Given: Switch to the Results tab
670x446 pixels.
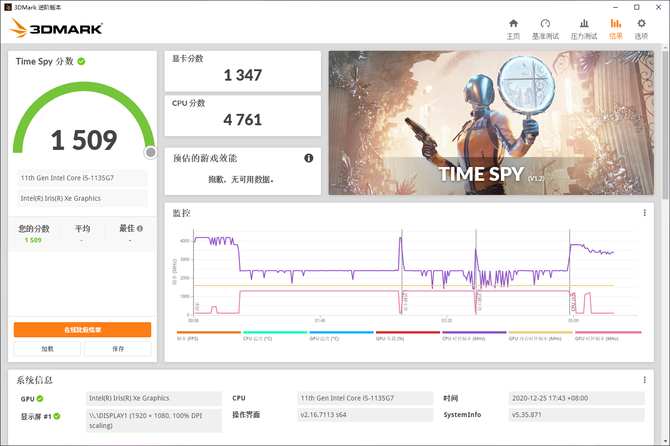Looking at the screenshot, I should [x=616, y=27].
